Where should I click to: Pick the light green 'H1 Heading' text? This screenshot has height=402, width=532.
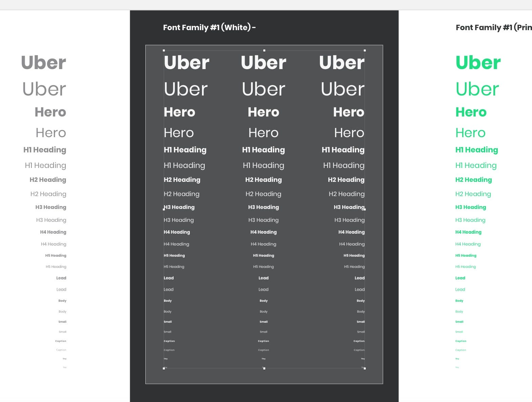pyautogui.click(x=476, y=165)
